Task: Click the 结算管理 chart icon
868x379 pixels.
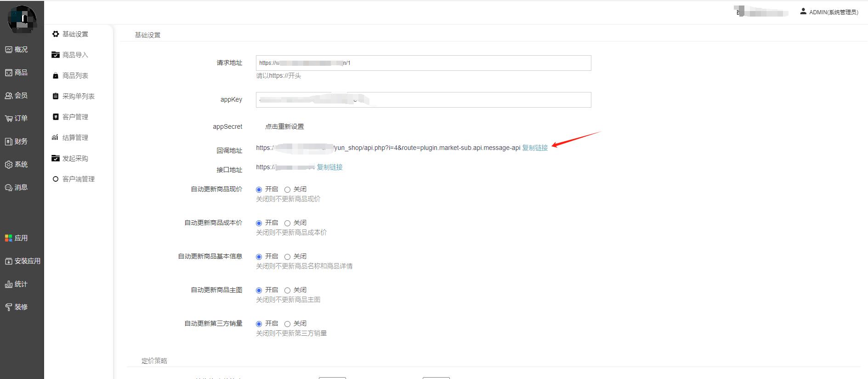Action: 55,138
